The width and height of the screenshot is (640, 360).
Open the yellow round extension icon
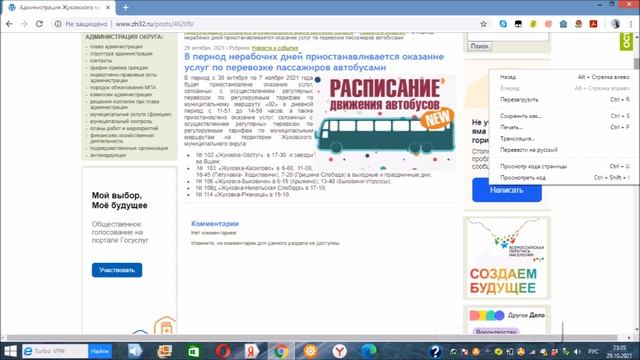pyautogui.click(x=533, y=24)
